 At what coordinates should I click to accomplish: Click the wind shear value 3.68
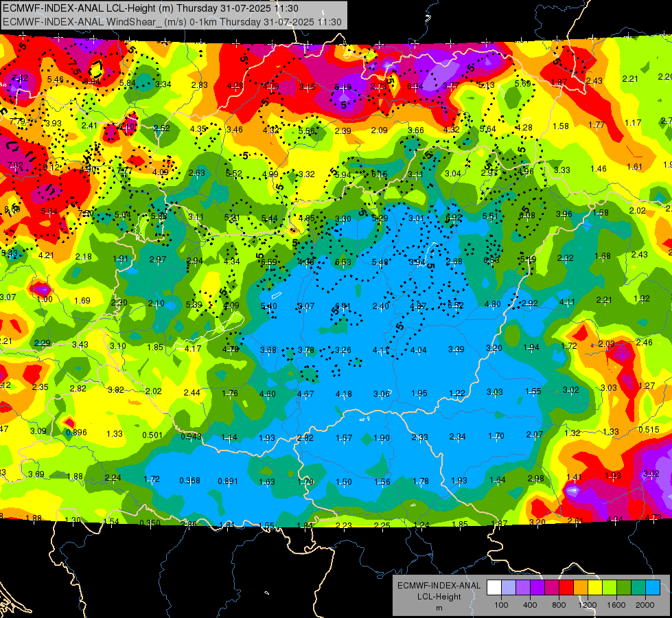[268, 350]
